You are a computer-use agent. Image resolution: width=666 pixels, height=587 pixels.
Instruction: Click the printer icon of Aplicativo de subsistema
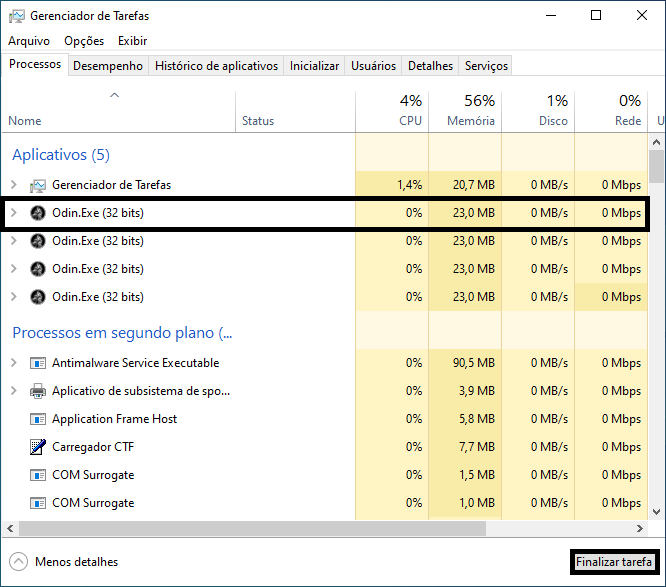click(38, 391)
